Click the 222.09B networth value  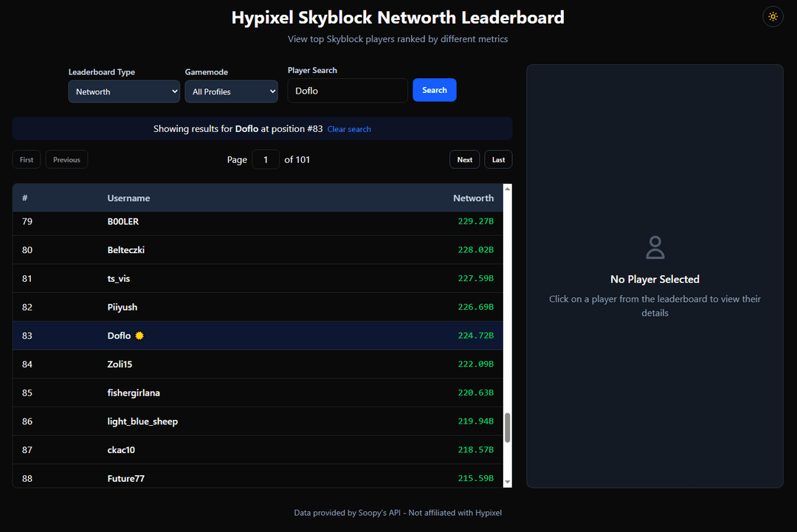476,363
